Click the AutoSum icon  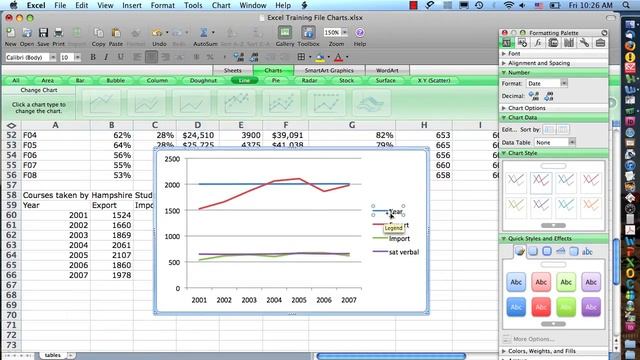click(204, 33)
